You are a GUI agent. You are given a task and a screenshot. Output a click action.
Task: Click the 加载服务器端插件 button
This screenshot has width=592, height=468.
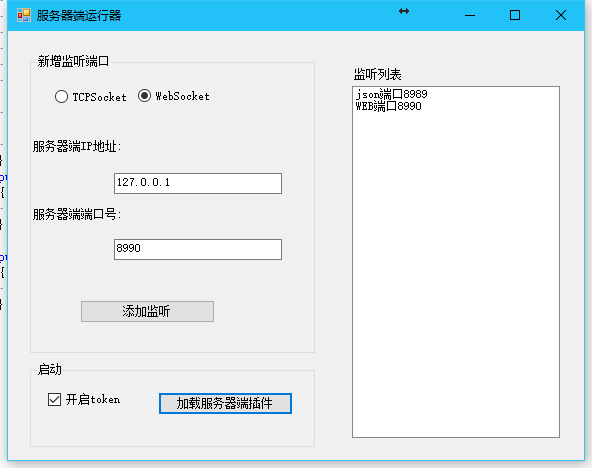coord(225,403)
